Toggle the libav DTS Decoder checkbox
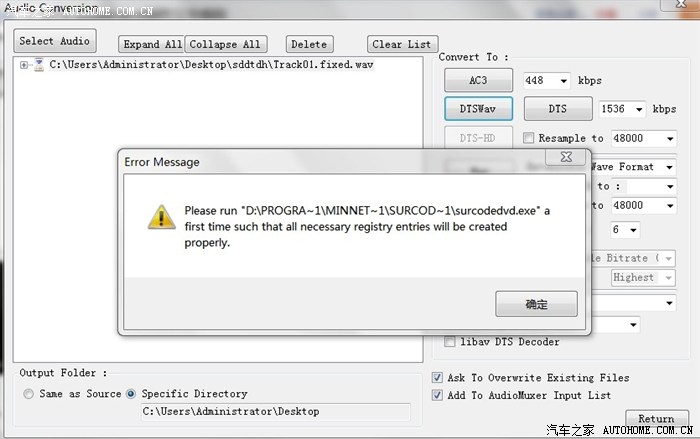Screen dimensions: 700x439 pyautogui.click(x=450, y=342)
